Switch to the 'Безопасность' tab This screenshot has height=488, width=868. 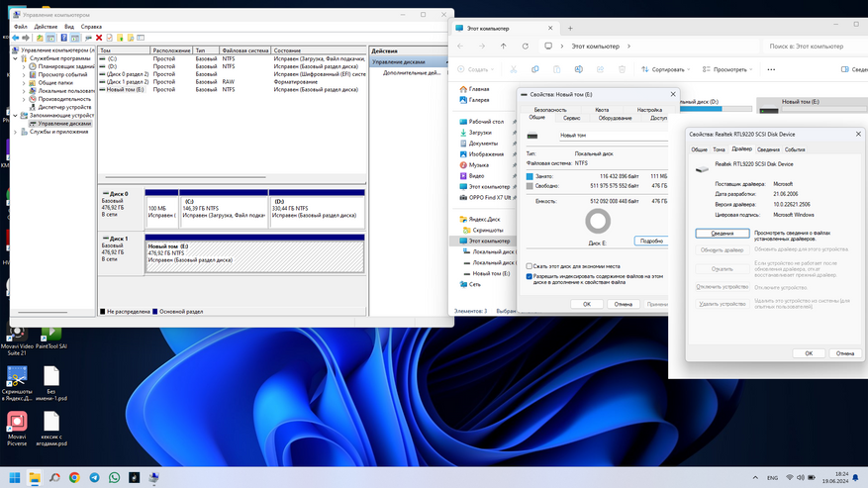pos(550,110)
